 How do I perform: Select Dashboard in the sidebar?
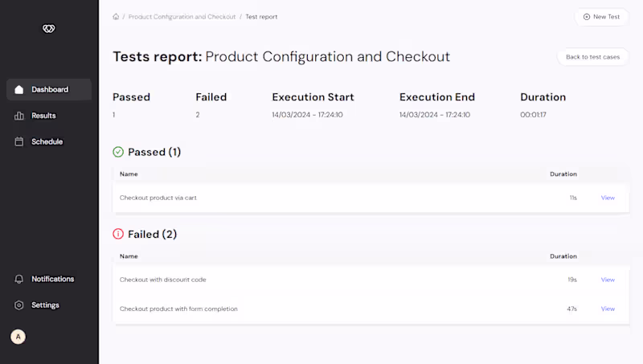coord(50,89)
